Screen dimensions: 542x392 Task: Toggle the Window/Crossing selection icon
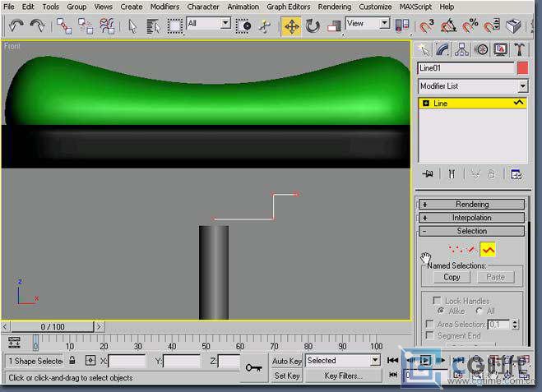[243, 26]
